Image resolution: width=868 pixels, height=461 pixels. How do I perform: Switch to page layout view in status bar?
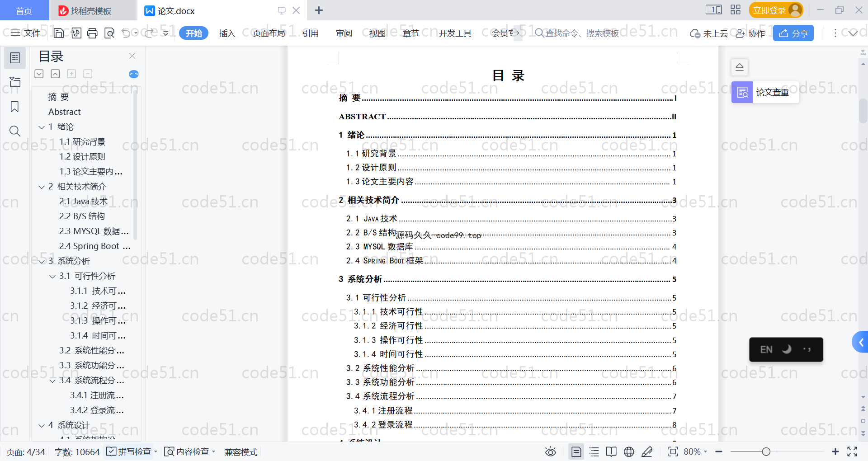pyautogui.click(x=576, y=452)
